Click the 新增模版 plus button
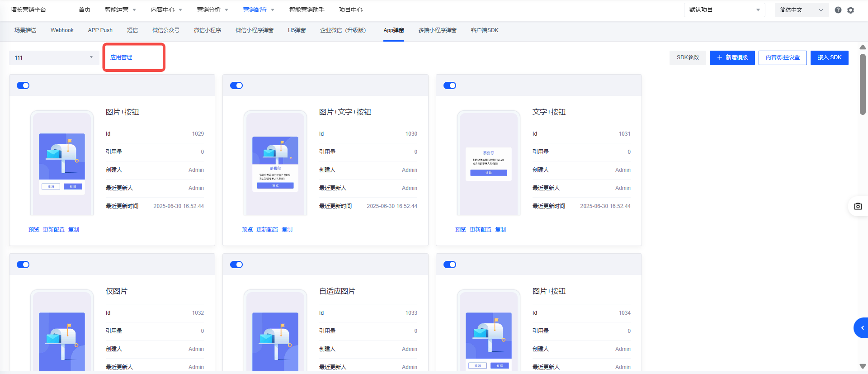 [732, 57]
